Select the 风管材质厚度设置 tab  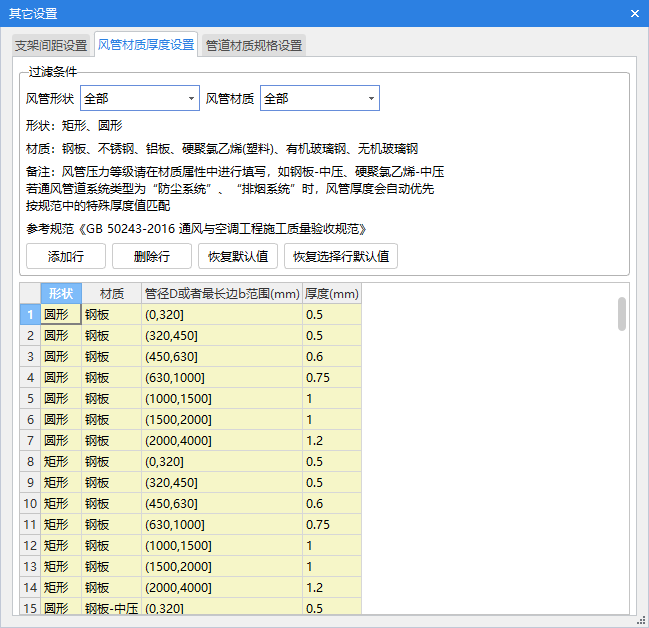point(146,45)
